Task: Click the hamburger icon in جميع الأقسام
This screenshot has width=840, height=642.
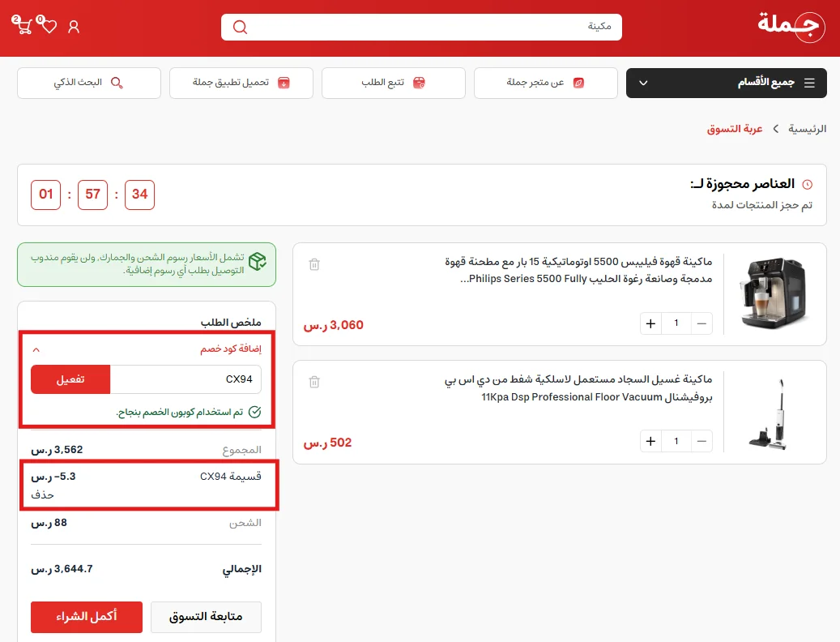Action: tap(809, 83)
